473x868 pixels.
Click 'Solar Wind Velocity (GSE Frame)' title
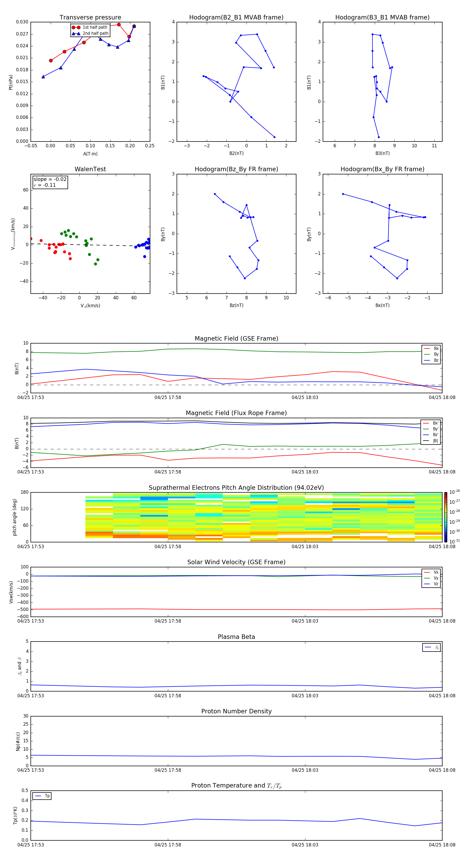pyautogui.click(x=236, y=562)
